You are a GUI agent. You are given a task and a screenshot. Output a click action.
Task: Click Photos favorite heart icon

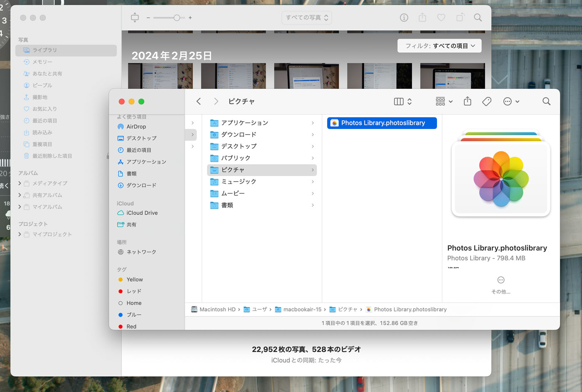[441, 17]
